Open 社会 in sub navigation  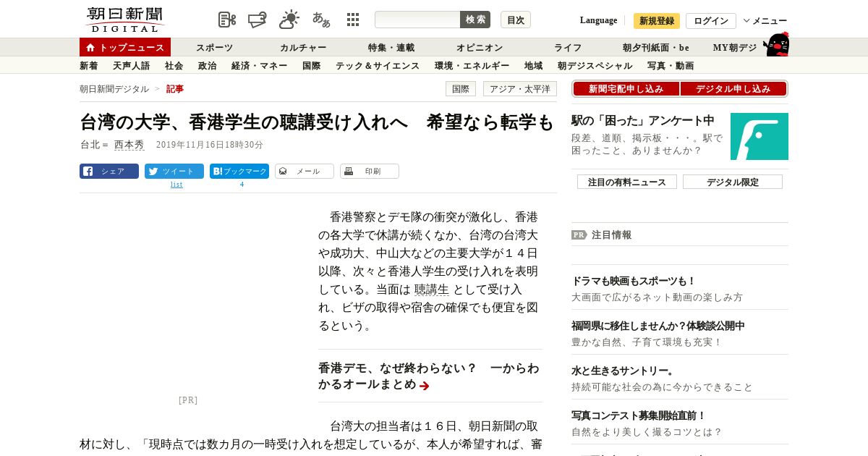click(x=174, y=66)
